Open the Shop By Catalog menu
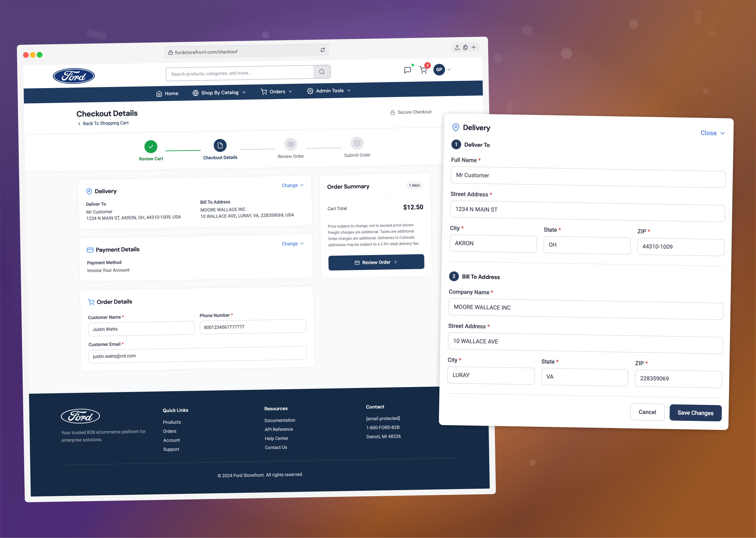This screenshot has height=538, width=756. [x=219, y=93]
